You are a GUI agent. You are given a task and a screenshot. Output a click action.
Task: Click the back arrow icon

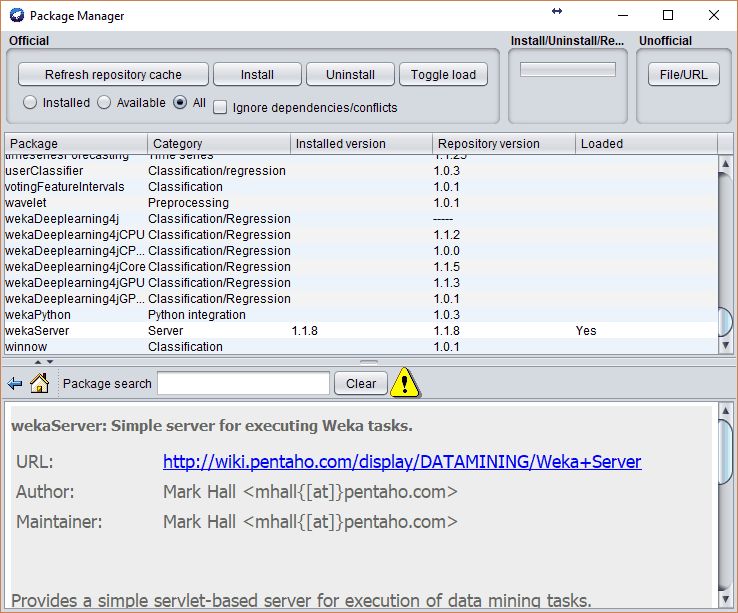point(15,384)
